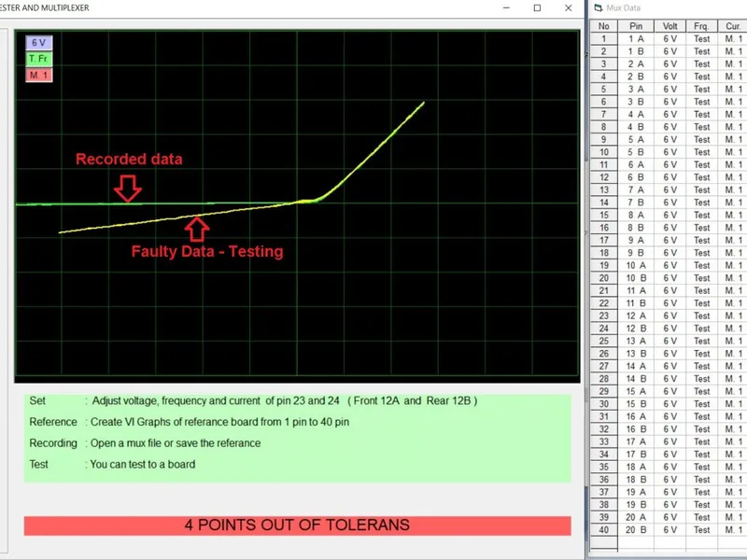This screenshot has height=560, width=747.
Task: Select the pin cell '12 A'
Action: [x=636, y=316]
